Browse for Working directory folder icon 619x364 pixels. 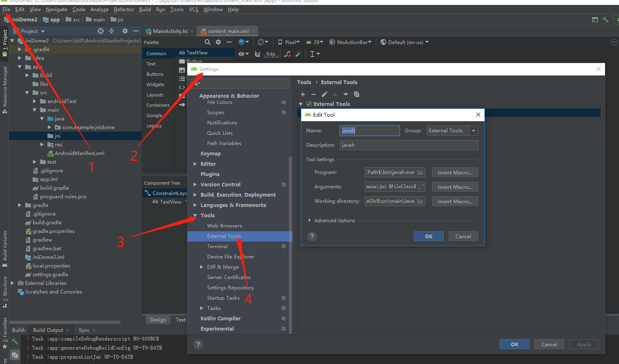420,201
